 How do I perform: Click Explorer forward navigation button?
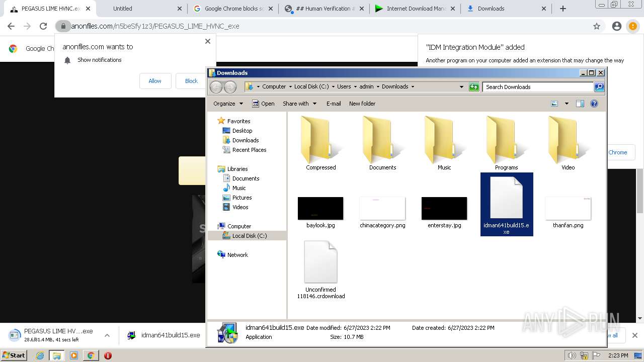230,87
